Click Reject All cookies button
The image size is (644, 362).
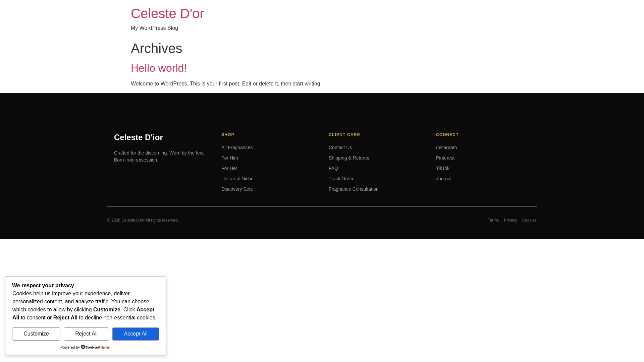[x=86, y=334]
